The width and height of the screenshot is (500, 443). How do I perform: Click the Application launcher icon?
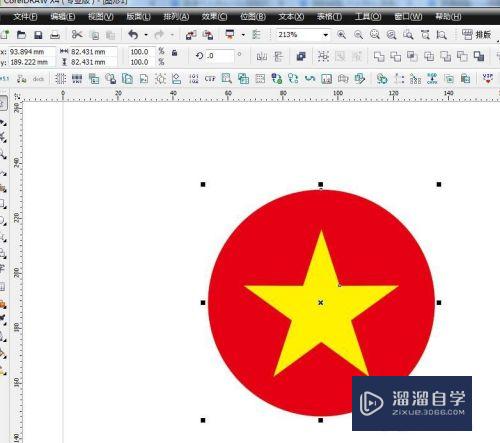pos(230,35)
